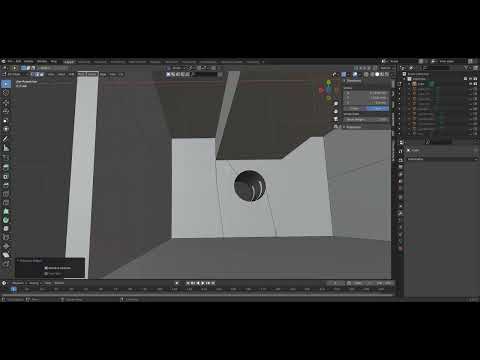Open the Blender logo menu
This screenshot has width=480, height=360.
point(4,61)
